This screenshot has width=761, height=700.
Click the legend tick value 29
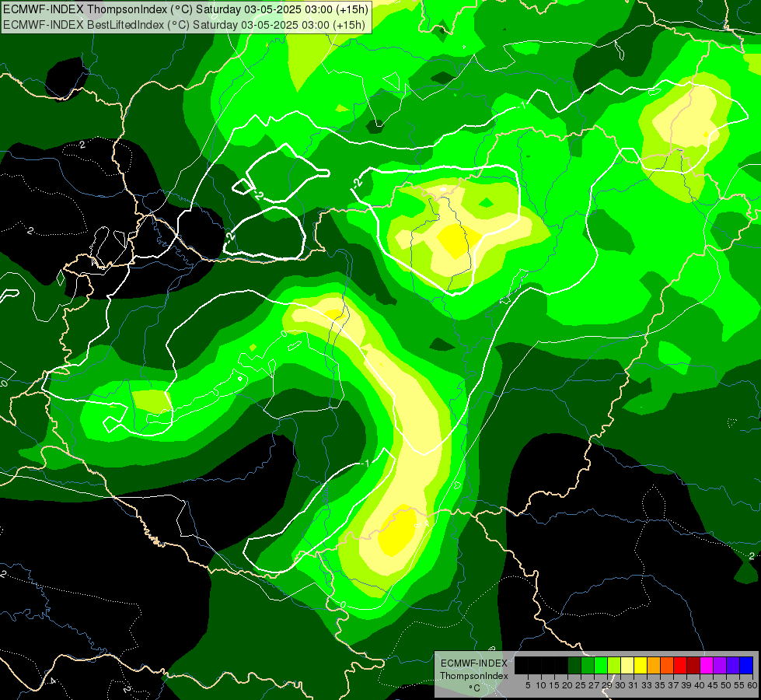(x=607, y=685)
